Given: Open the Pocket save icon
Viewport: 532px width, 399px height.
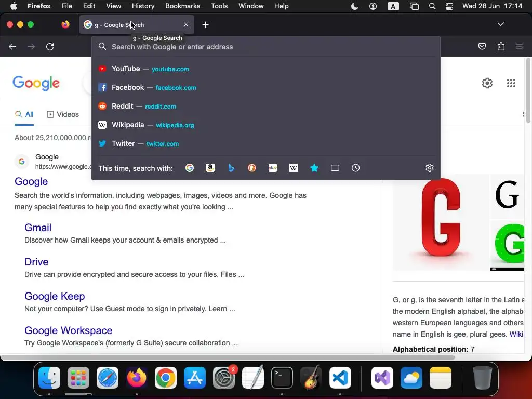Looking at the screenshot, I should 482,46.
